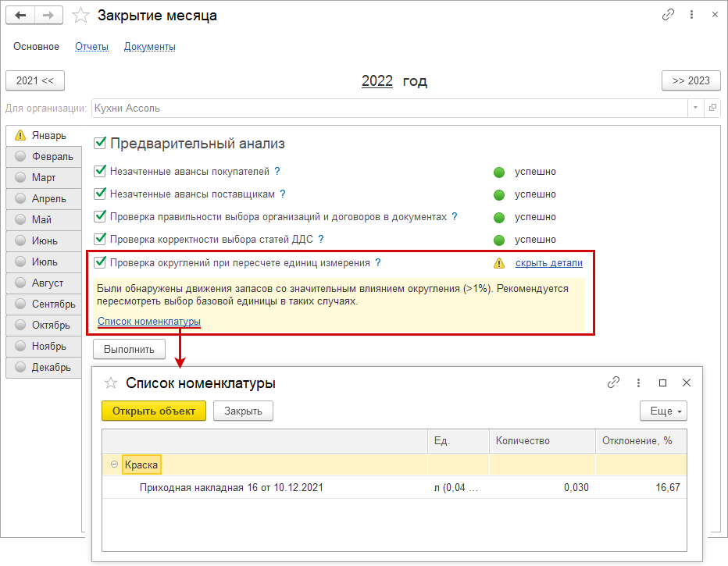This screenshot has width=728, height=566.
Task: Click help mark next to Проверка округлений
Action: (x=378, y=263)
